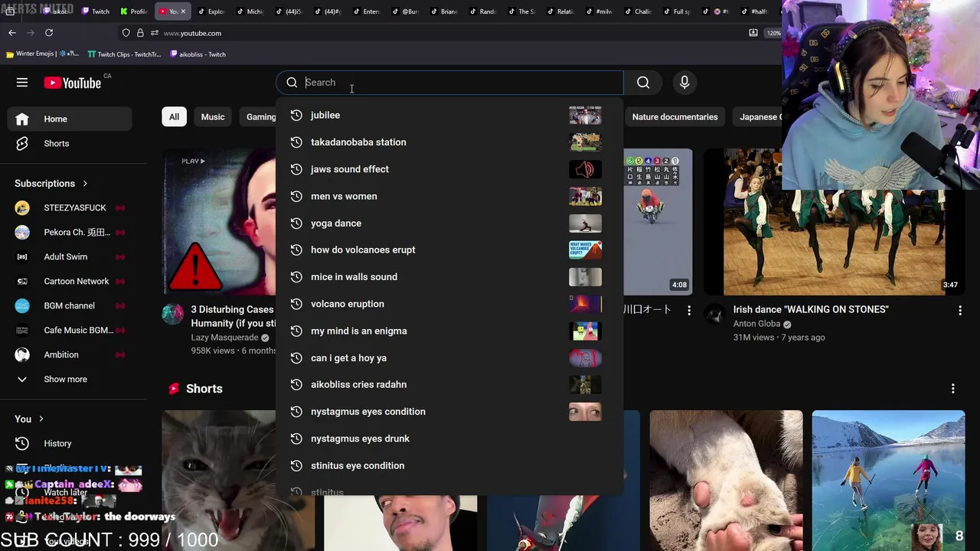Open STEEZYASFUCK channel subscription
The height and width of the screenshot is (551, 980).
click(70, 208)
